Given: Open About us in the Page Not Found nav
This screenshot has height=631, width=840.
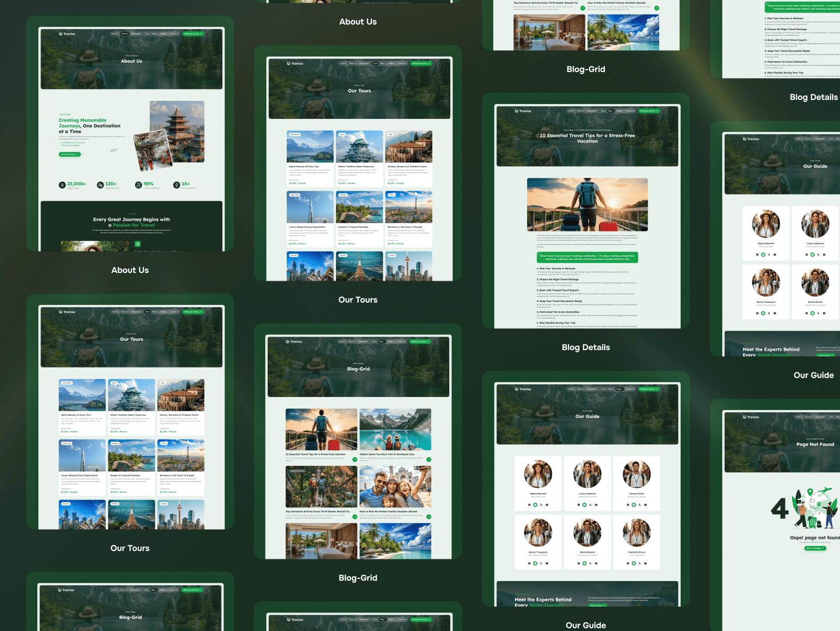Looking at the screenshot, I should pos(808,417).
